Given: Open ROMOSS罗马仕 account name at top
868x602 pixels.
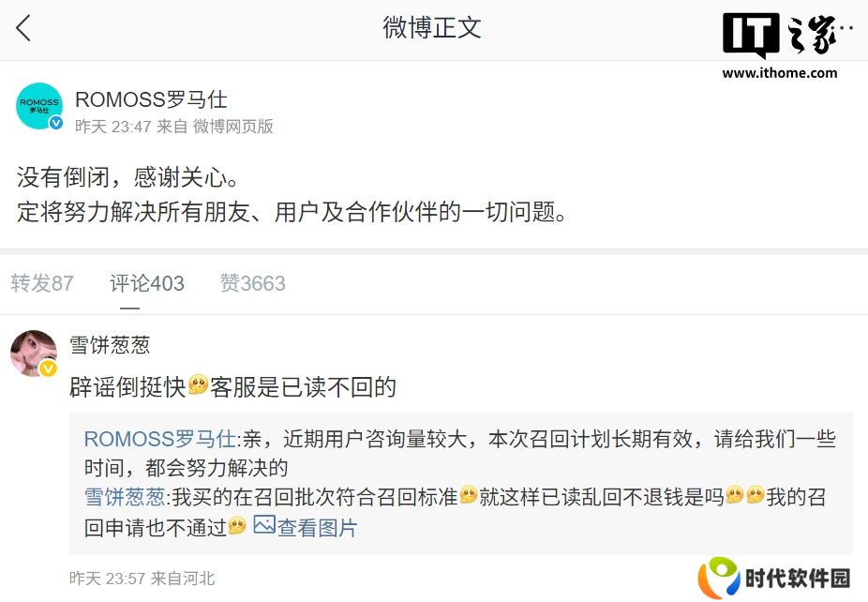Looking at the screenshot, I should point(151,99).
